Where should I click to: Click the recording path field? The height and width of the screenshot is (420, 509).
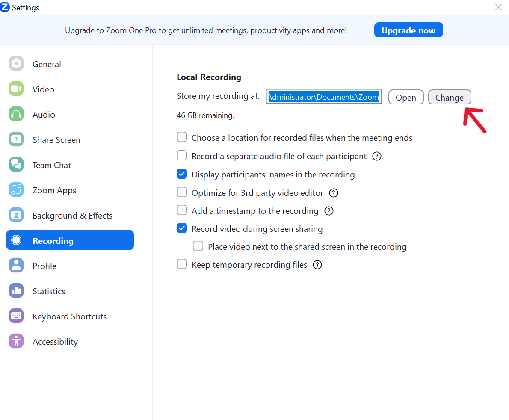(x=324, y=97)
